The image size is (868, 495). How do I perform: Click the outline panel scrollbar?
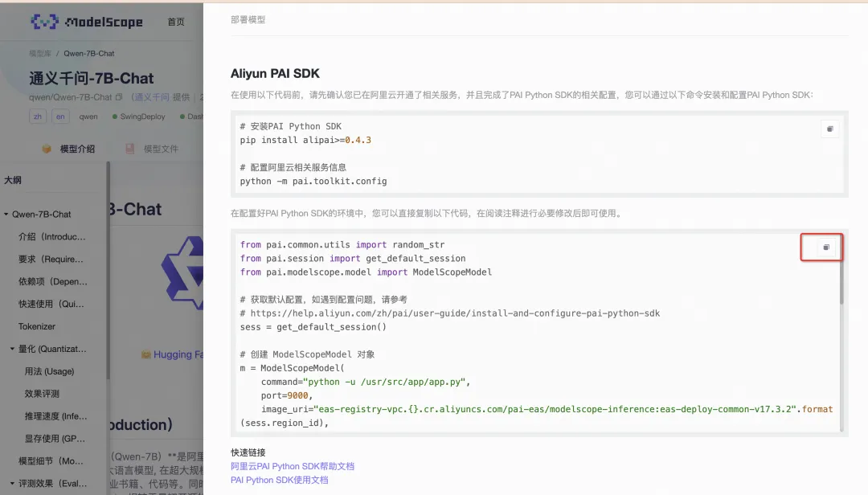(x=108, y=270)
